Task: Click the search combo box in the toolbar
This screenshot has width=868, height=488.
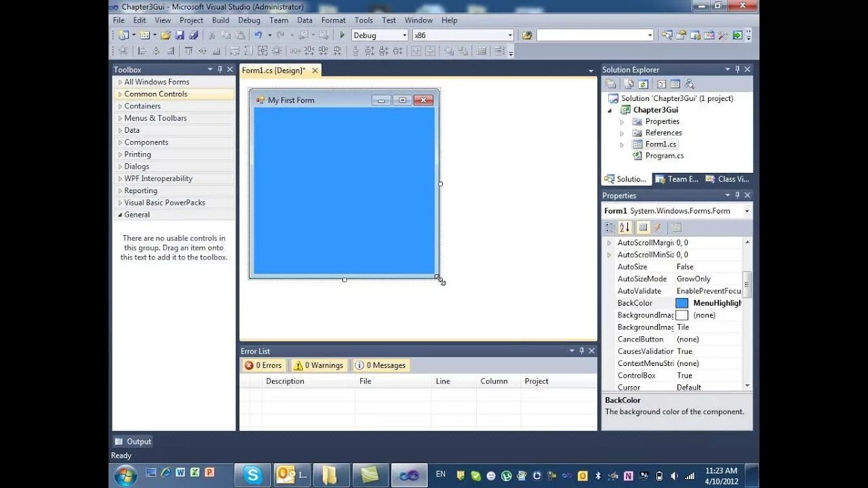Action: tap(595, 35)
